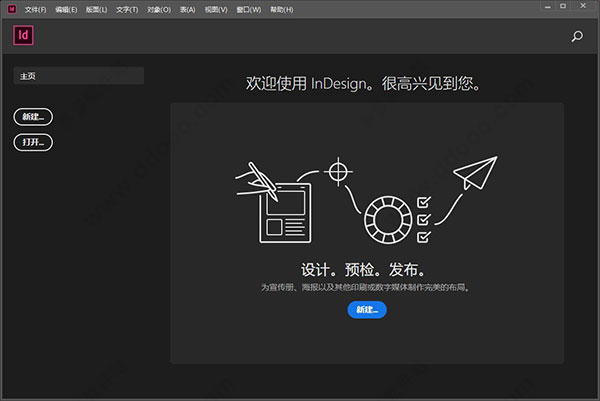The image size is (600, 401).
Task: Close the InDesign window
Action: (583, 6)
